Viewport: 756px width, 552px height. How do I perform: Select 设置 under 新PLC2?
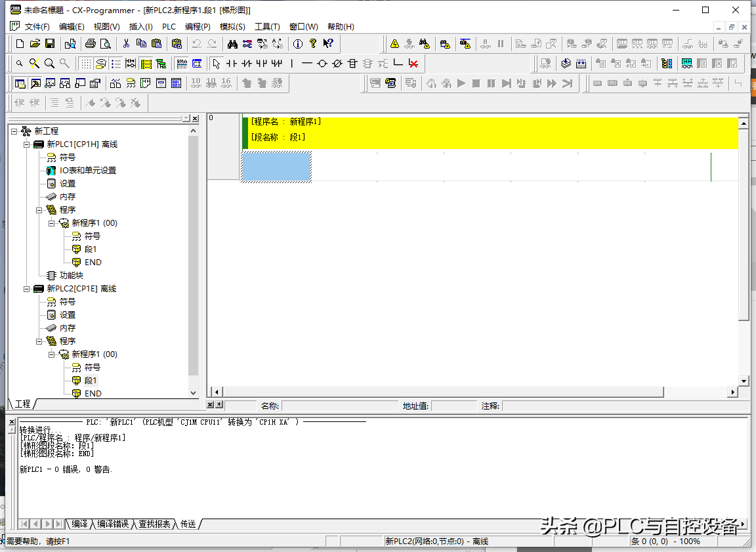pos(68,315)
